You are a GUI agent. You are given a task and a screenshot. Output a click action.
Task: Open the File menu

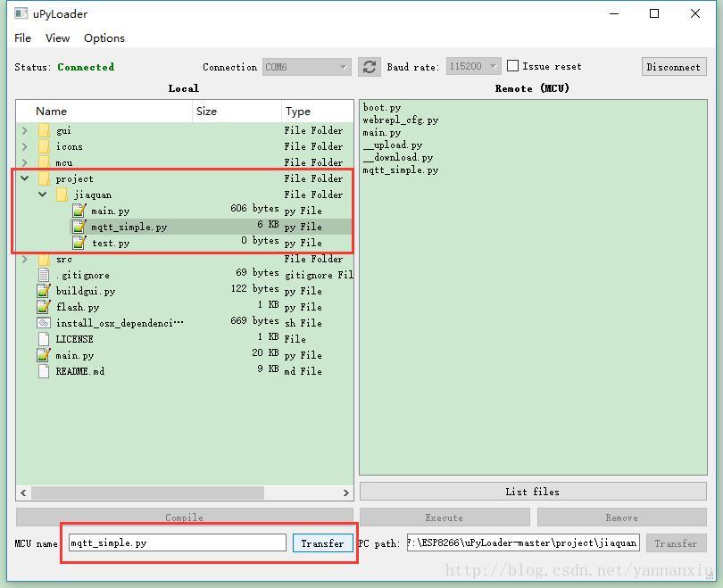click(x=22, y=37)
